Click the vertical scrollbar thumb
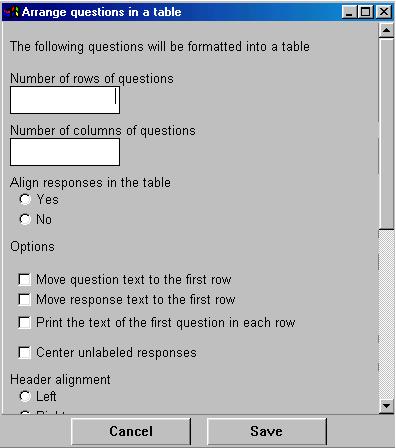Screen dimensions: 396x448 click(386, 133)
